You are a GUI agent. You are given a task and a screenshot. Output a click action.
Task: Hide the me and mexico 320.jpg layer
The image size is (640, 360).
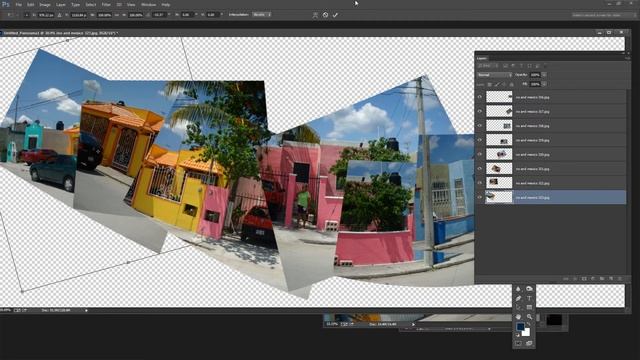click(x=480, y=154)
